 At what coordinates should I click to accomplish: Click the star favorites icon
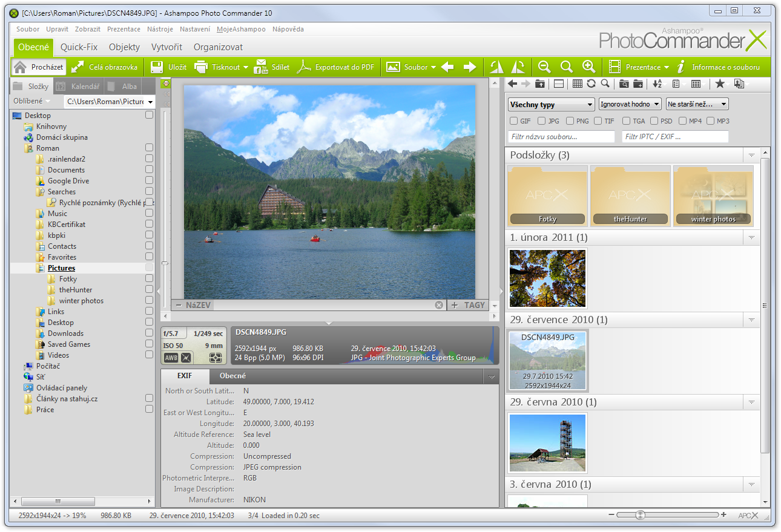(720, 84)
